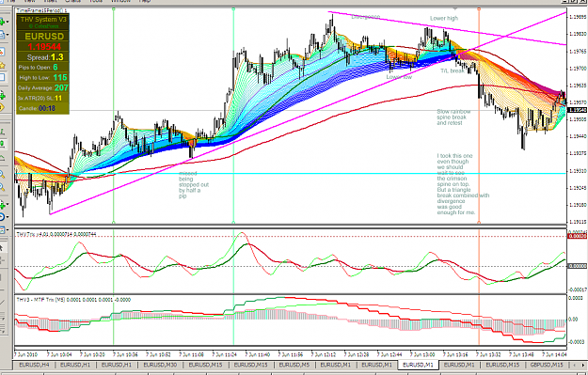This screenshot has height=375, width=588.
Task: Click the zoom out magnifier icon
Action: (2, 187)
